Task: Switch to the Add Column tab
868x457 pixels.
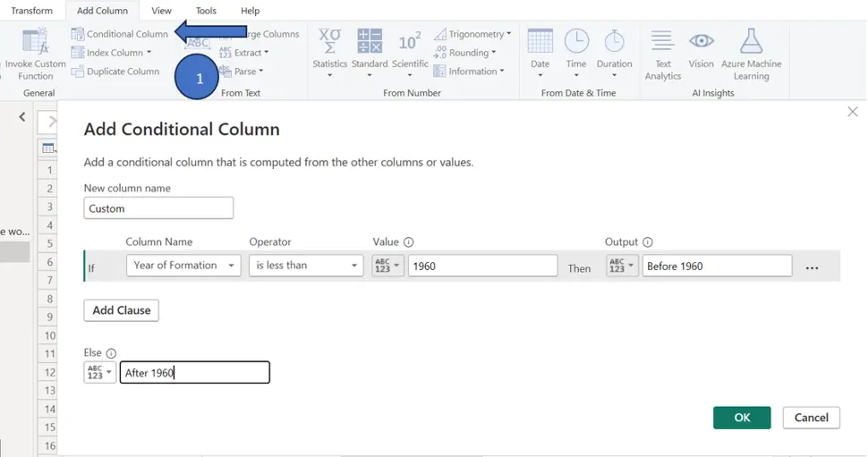Action: [102, 11]
